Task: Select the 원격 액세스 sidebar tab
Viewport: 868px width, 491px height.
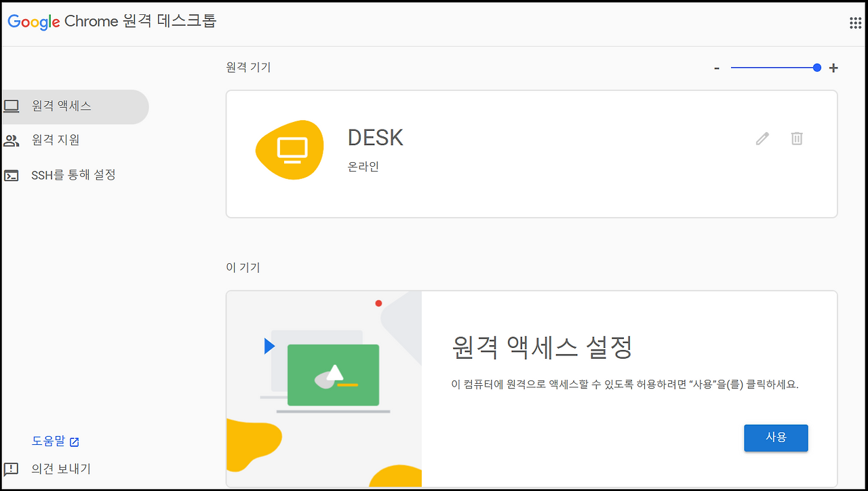Action: [x=75, y=106]
